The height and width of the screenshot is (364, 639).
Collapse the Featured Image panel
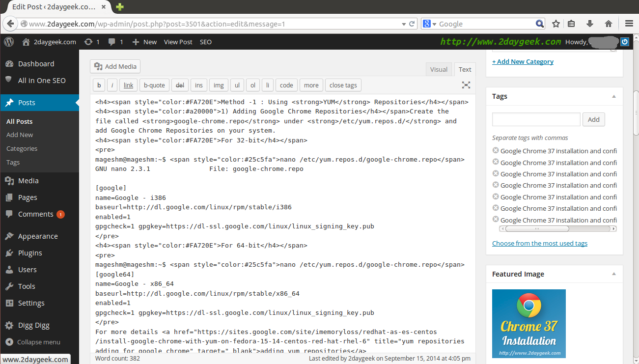pos(613,274)
